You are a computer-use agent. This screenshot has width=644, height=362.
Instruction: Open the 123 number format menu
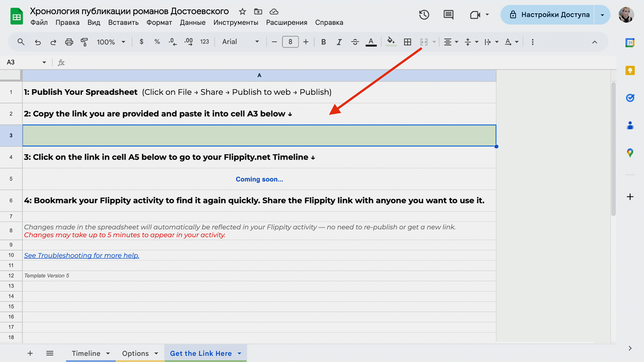pos(204,42)
